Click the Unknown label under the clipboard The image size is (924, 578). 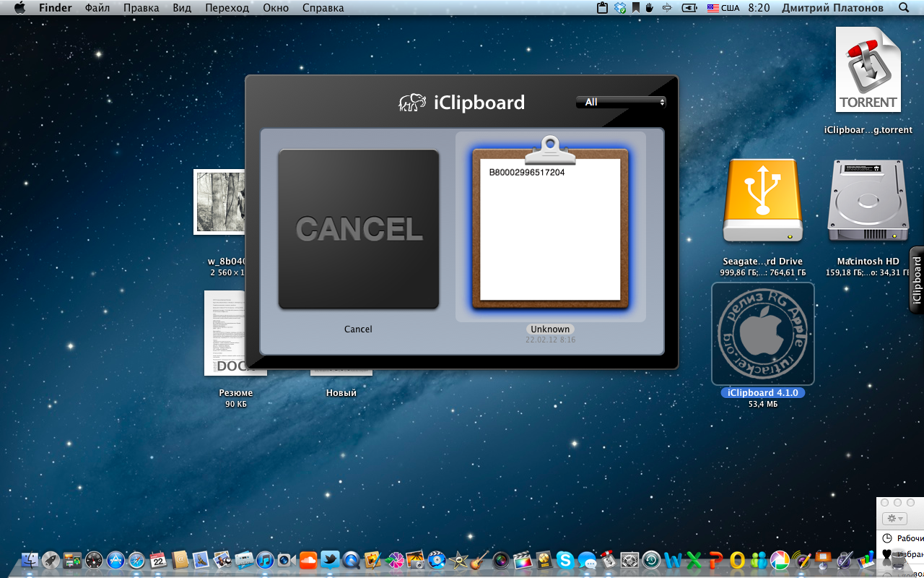click(x=550, y=329)
